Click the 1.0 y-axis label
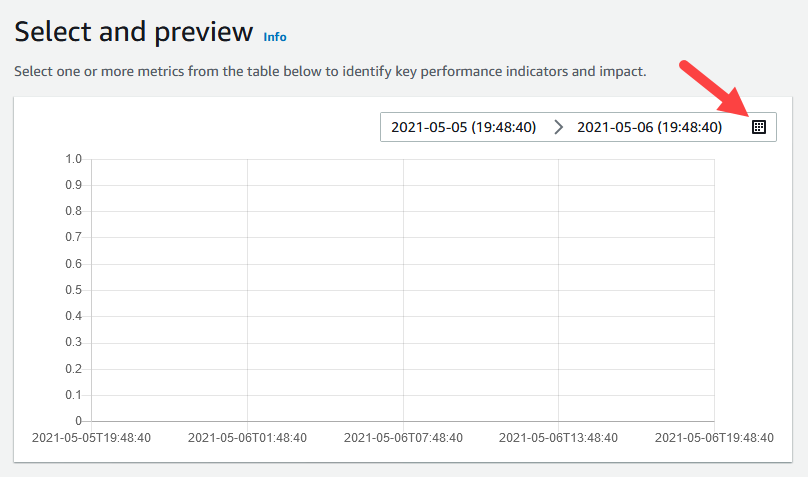 74,159
